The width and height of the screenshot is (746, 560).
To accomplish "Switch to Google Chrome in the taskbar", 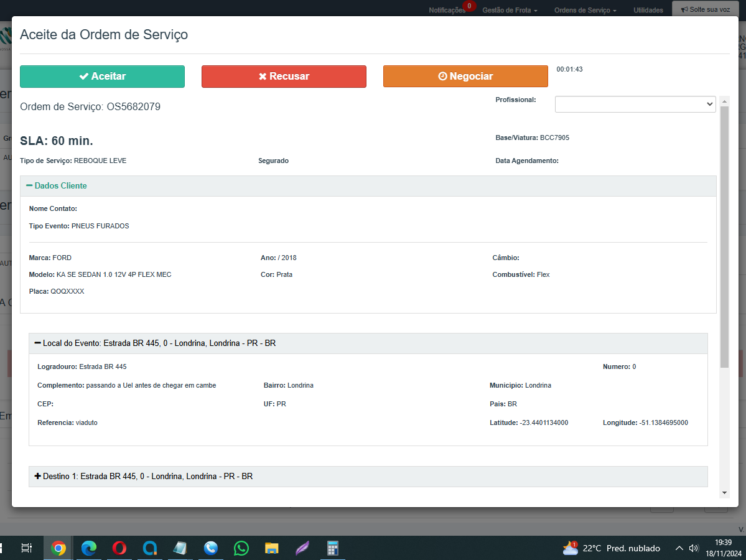I will pos(58,548).
